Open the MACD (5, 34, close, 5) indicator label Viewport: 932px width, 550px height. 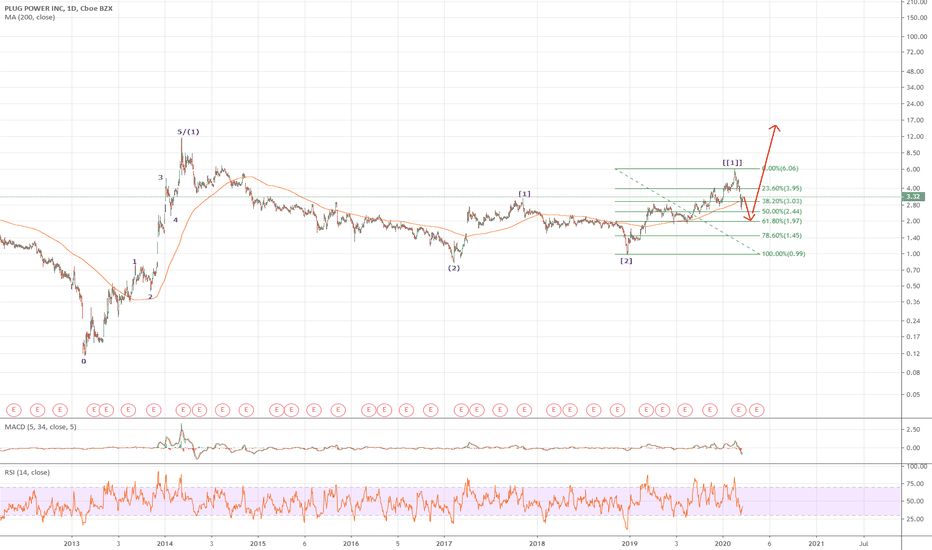[x=40, y=427]
